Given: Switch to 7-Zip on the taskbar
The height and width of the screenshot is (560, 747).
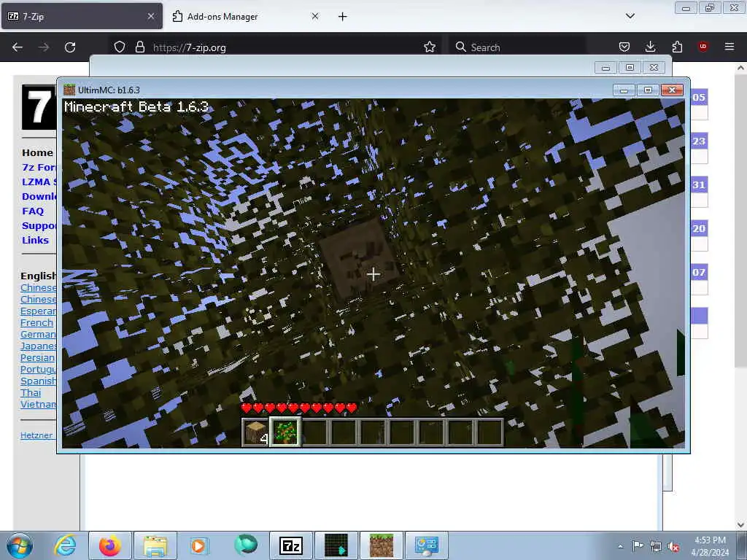Looking at the screenshot, I should (291, 545).
